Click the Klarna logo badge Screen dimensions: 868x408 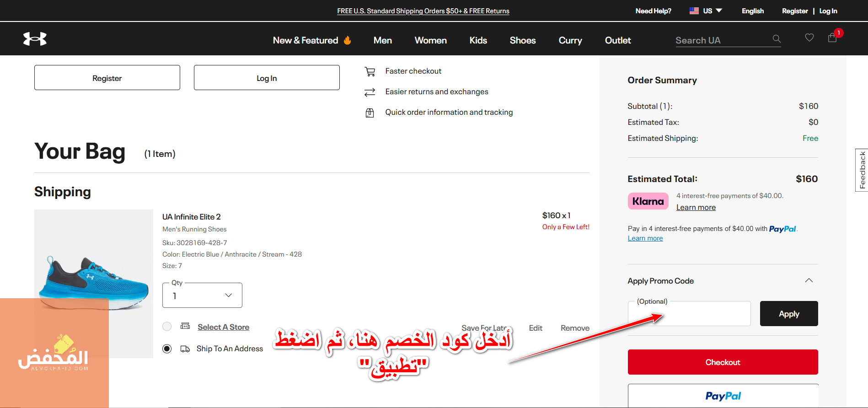[648, 201]
